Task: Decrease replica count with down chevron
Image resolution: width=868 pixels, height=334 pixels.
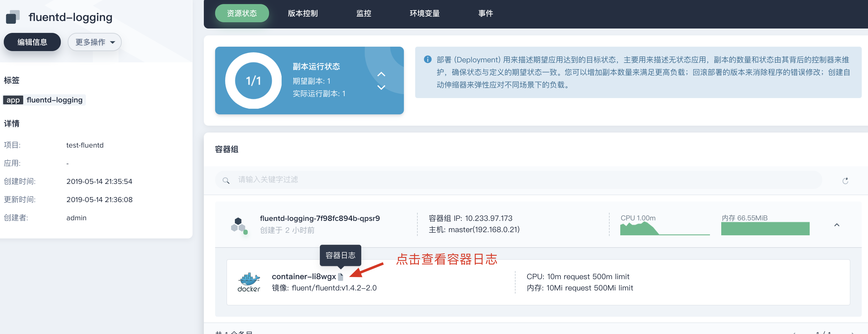Action: (381, 87)
